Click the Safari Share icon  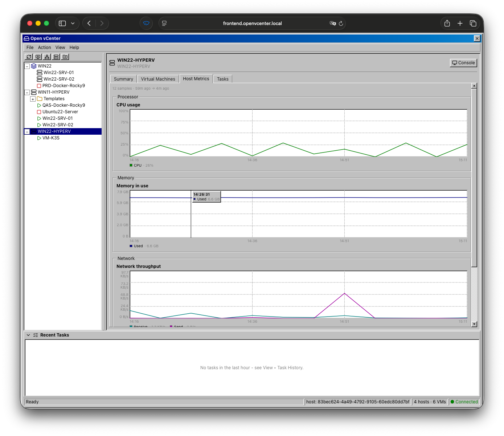tap(447, 23)
